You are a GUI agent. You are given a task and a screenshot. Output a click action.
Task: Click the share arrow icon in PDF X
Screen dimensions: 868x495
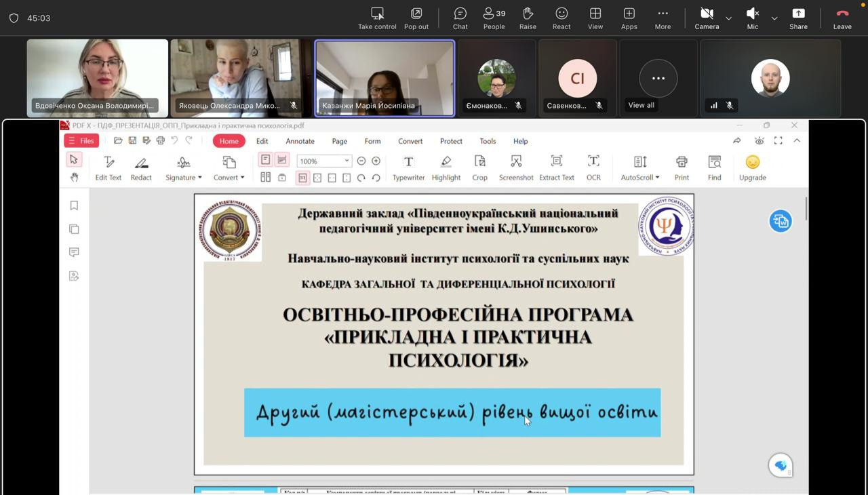click(737, 140)
